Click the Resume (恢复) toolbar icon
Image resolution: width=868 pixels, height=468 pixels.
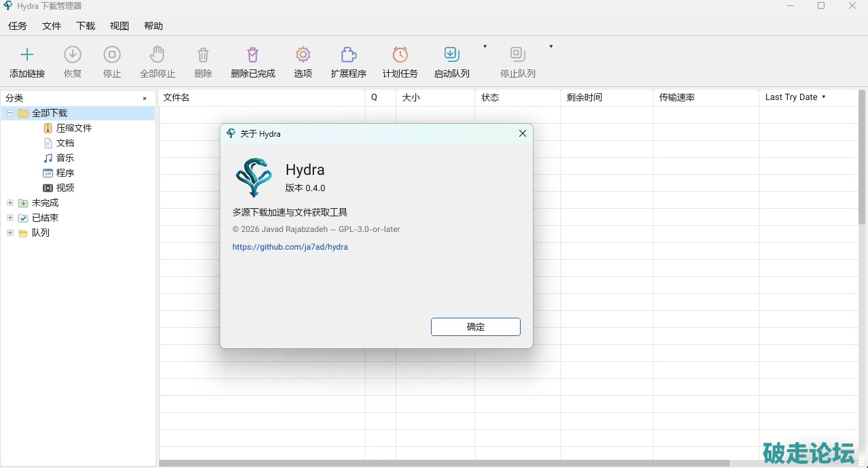tap(73, 55)
